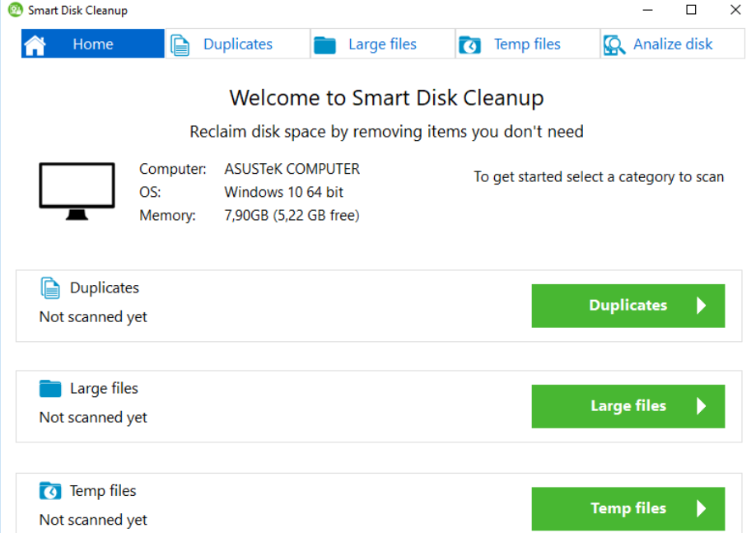This screenshot has width=756, height=533.
Task: Click the document icon on Duplicates tab
Action: 180,45
